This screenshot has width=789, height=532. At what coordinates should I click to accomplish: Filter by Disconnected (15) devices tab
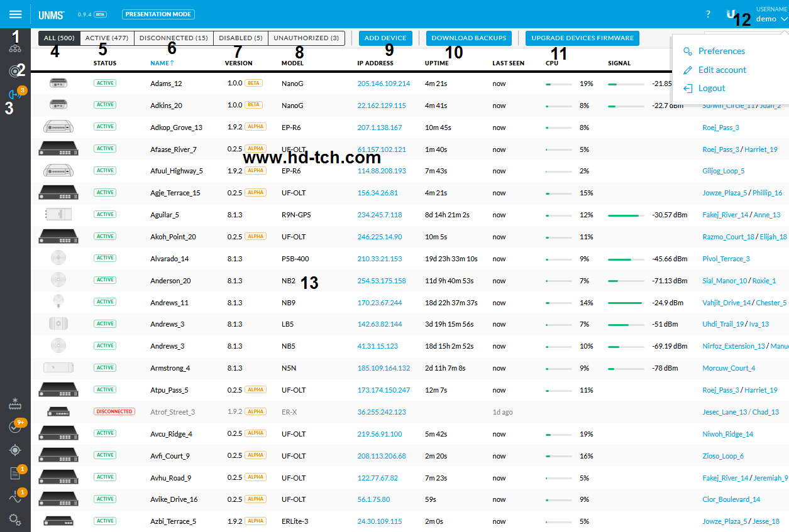[174, 38]
